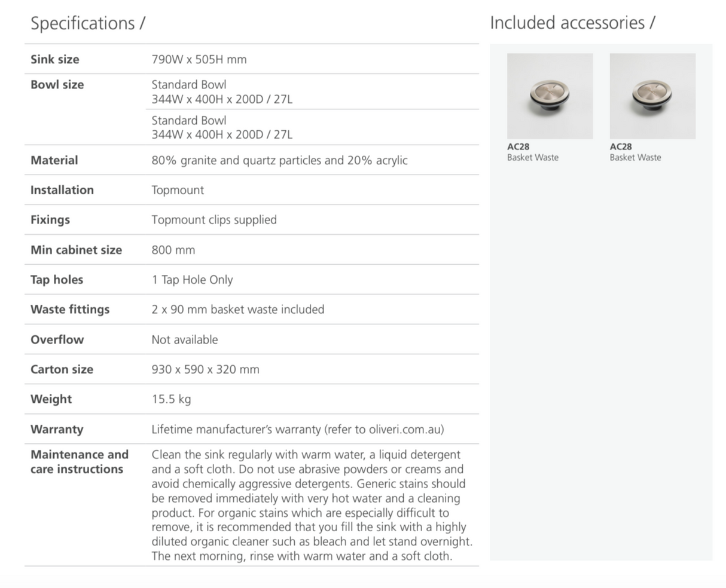Click the granite and quartz composition text

coord(279,160)
